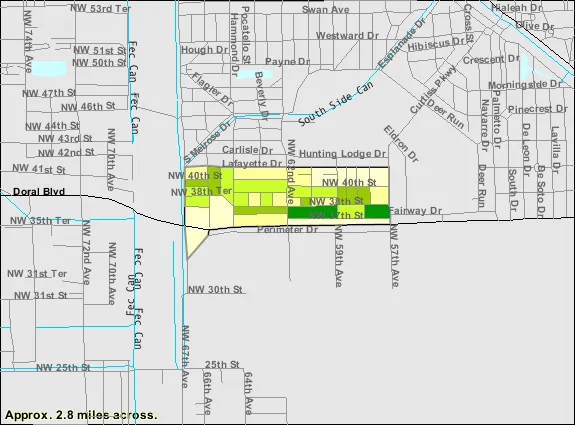Select the dark green block left of Fairway Dr

pyautogui.click(x=377, y=212)
